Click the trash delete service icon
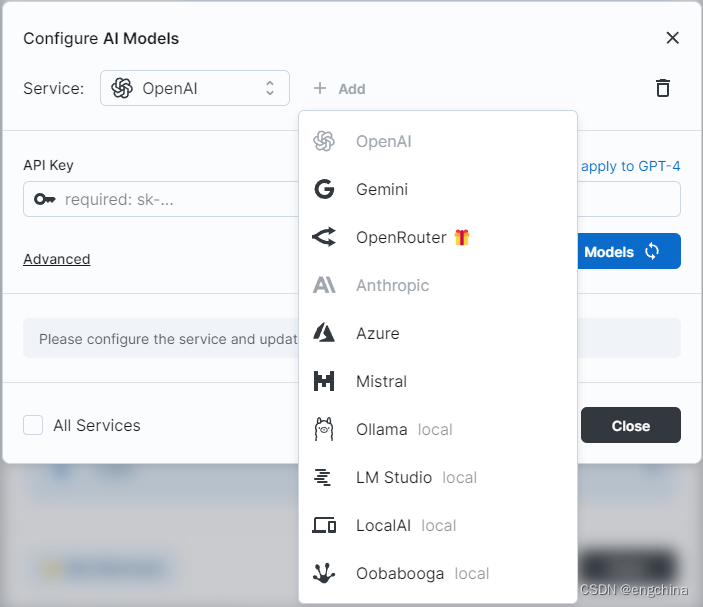 click(663, 88)
